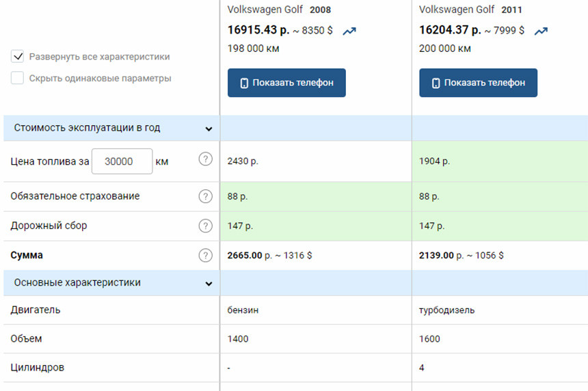The image size is (588, 391).
Task: Click price trend icon for Golf 2008
Action: coord(349,31)
